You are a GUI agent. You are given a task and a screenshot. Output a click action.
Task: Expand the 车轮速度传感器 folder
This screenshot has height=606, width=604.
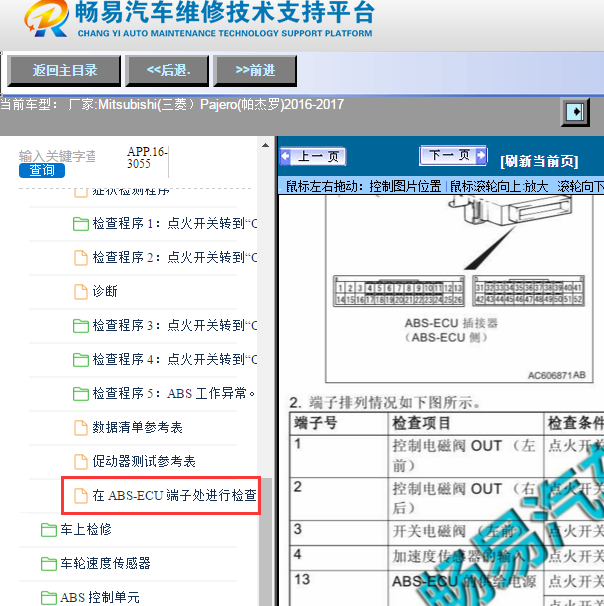(105, 563)
